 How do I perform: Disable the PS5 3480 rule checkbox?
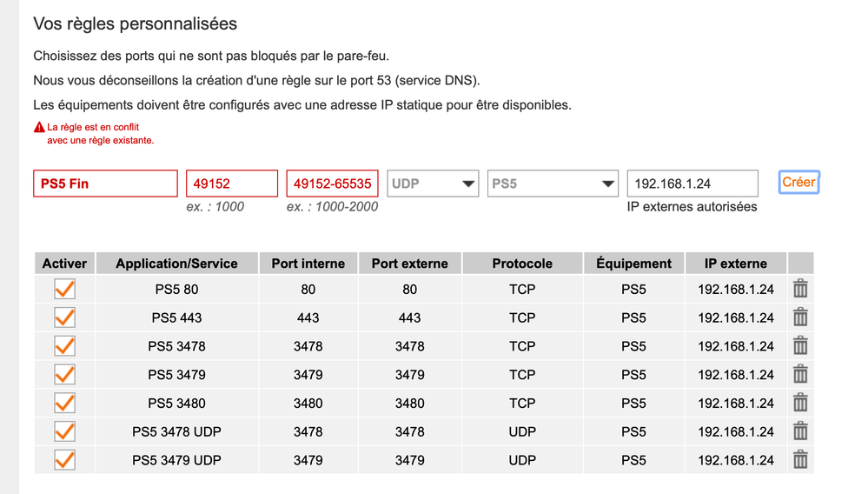(x=64, y=403)
